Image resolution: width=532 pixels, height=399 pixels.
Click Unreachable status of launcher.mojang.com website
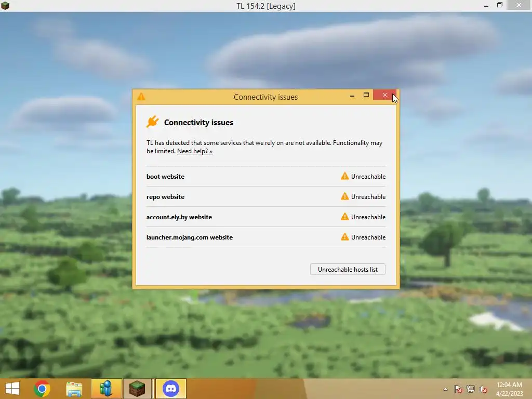coord(368,237)
